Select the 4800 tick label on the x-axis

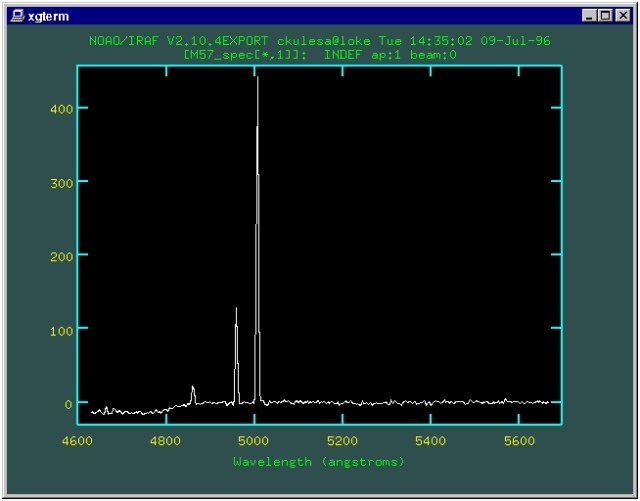point(166,441)
